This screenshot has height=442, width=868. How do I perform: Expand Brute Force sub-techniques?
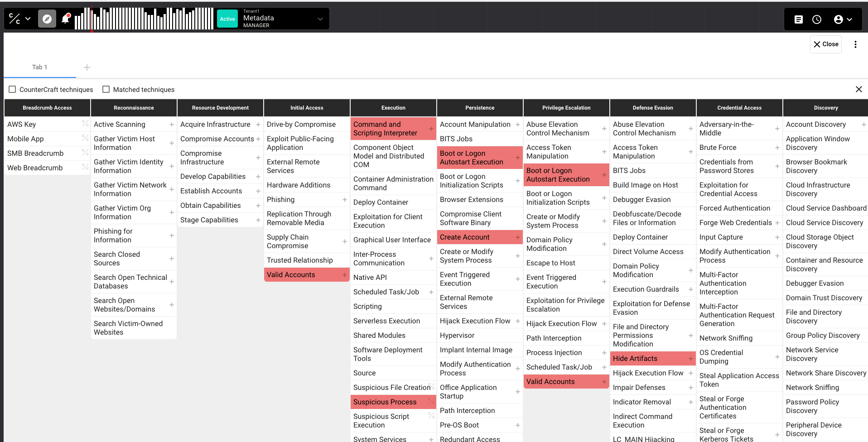[777, 148]
